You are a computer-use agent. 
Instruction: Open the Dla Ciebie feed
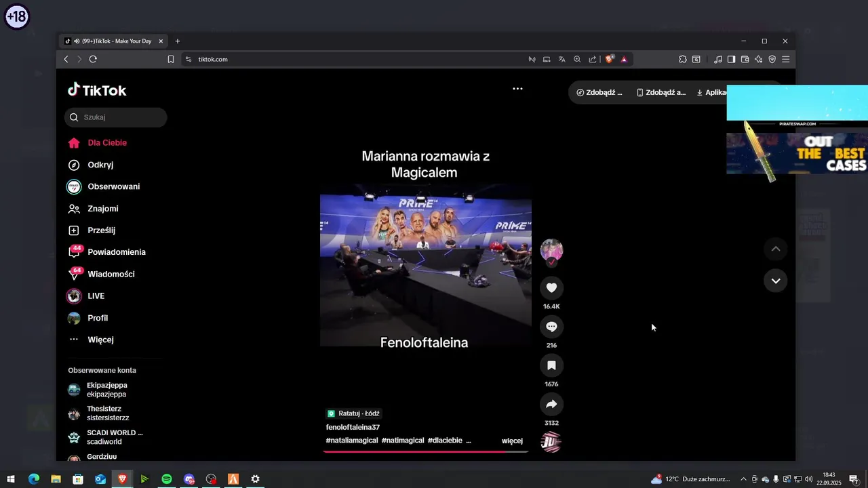coord(107,143)
